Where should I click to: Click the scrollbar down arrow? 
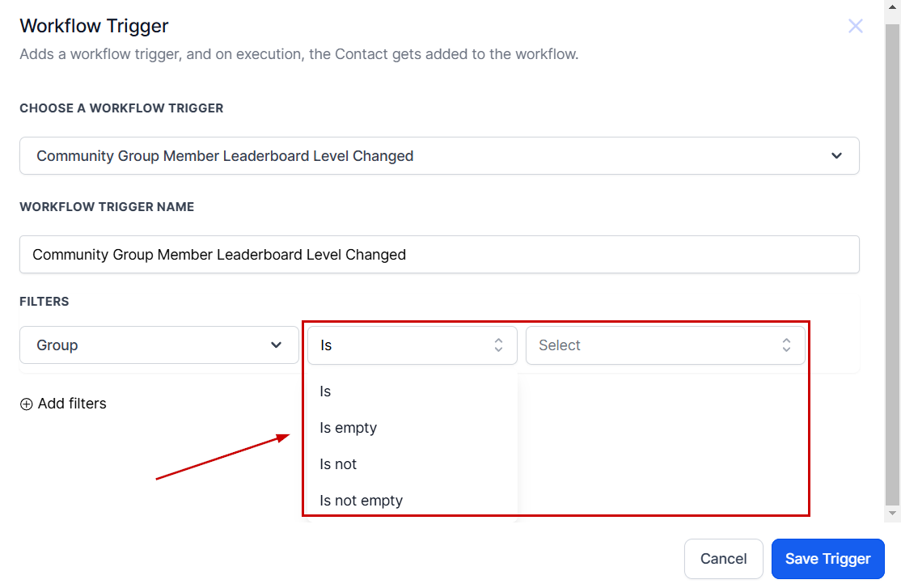pyautogui.click(x=892, y=513)
